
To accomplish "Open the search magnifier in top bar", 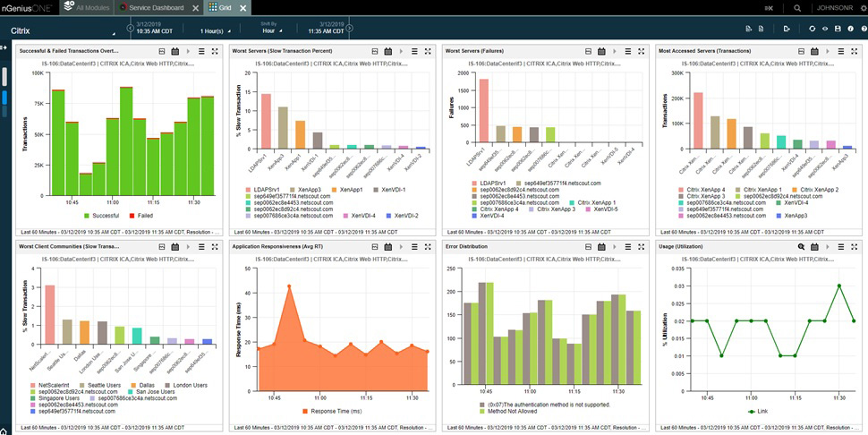I will pyautogui.click(x=797, y=8).
